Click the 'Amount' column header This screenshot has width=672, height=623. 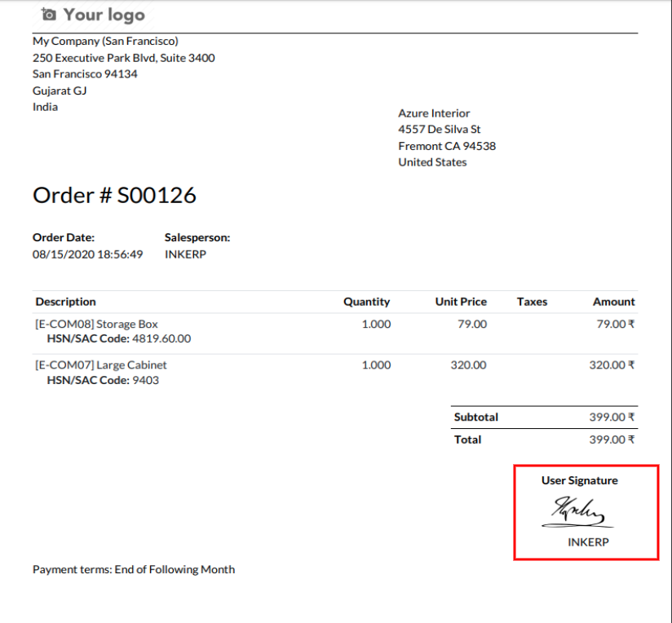pos(614,302)
